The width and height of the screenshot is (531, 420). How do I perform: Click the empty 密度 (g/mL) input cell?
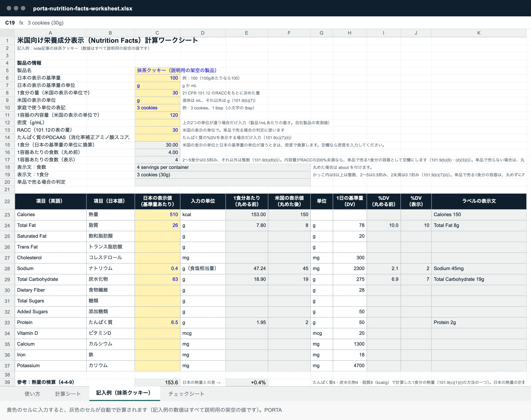[157, 123]
